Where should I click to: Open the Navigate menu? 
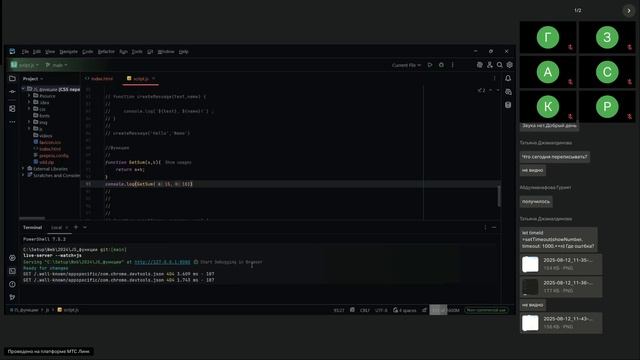pyautogui.click(x=69, y=51)
